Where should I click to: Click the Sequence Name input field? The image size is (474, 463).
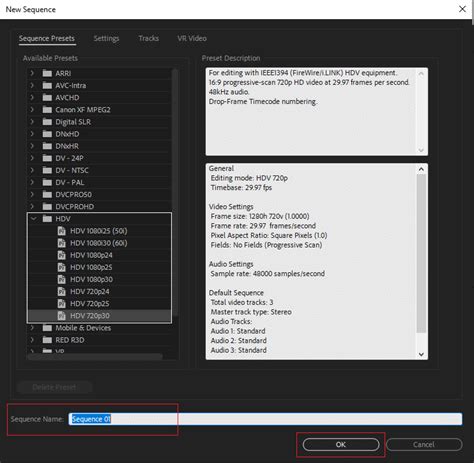pyautogui.click(x=265, y=419)
